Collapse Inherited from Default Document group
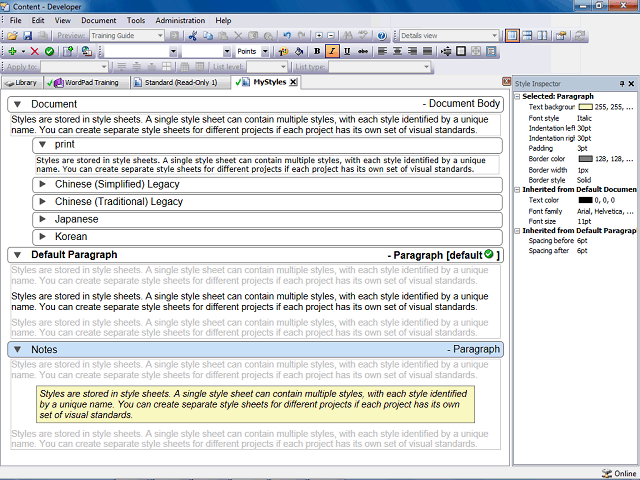 point(517,190)
